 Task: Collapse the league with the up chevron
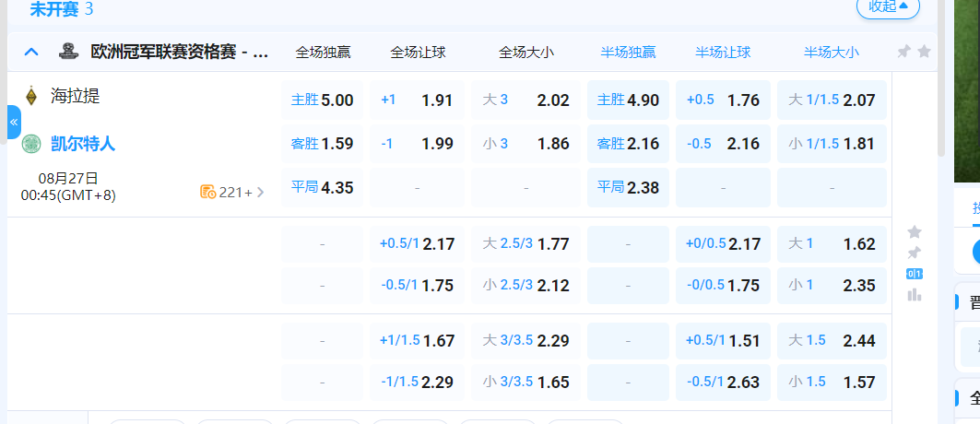(x=31, y=53)
